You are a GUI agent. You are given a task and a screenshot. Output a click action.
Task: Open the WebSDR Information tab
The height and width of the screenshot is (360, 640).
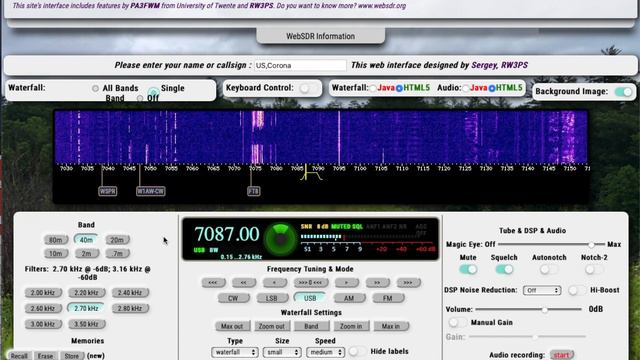tap(320, 36)
